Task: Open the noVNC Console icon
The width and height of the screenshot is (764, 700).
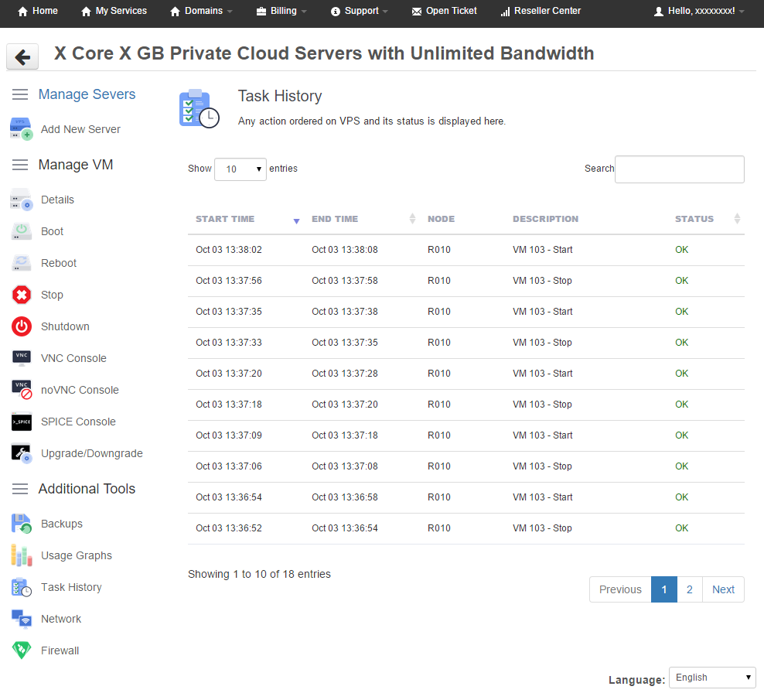Action: 22,390
